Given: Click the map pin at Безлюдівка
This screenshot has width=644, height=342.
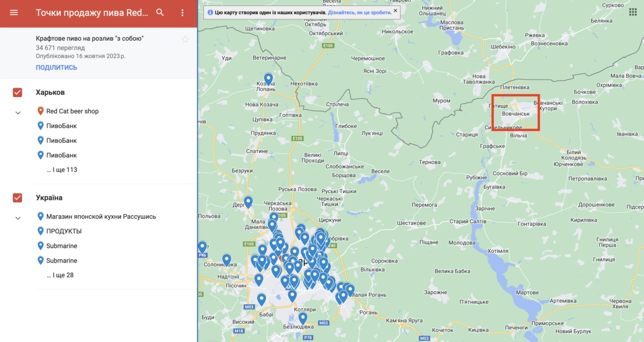Looking at the screenshot, I should 303,319.
